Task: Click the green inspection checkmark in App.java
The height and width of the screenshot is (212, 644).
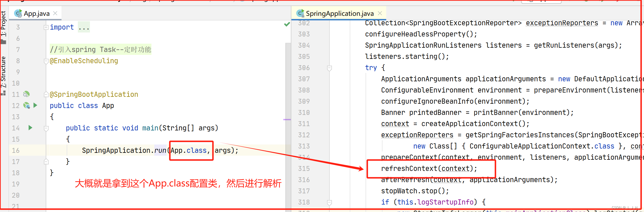Action: coord(287,24)
